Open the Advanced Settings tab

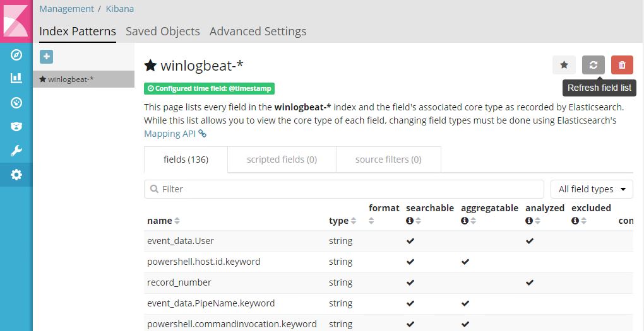258,32
